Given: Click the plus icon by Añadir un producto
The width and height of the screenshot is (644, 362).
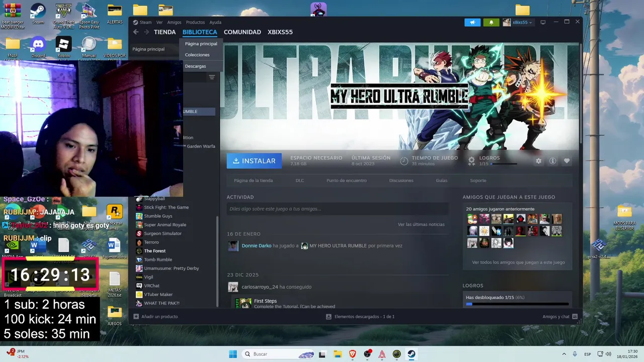Looking at the screenshot, I should tap(136, 317).
